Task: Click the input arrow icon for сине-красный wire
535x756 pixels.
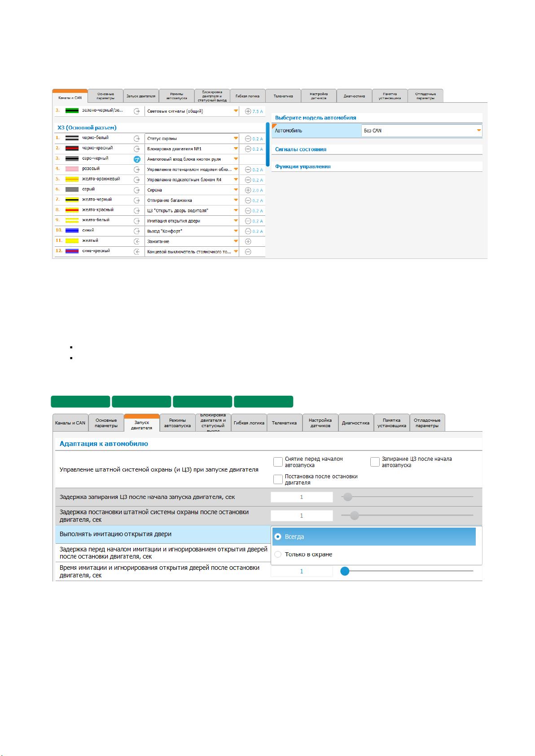Action: pos(137,252)
